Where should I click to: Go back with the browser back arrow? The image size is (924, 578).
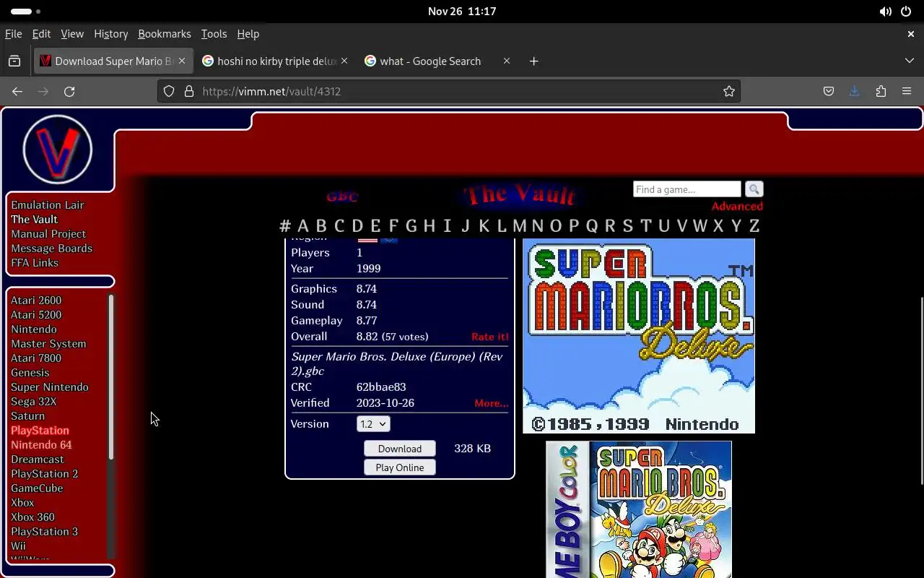[x=17, y=91]
